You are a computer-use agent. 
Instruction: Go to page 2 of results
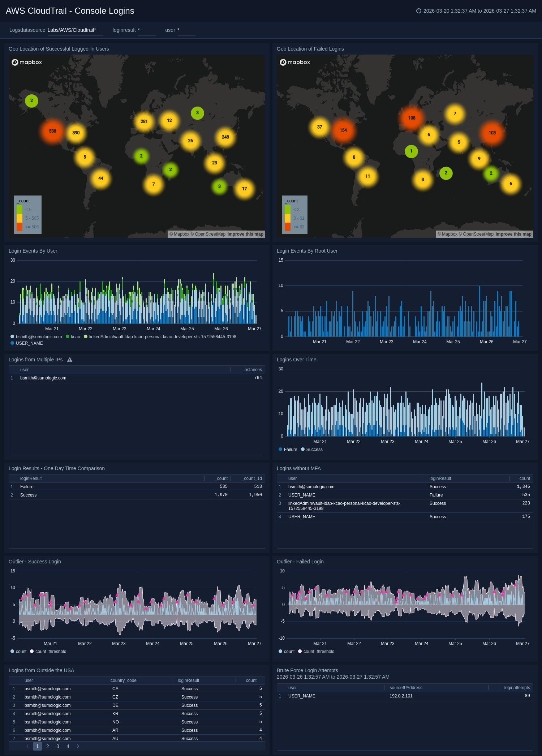click(x=48, y=746)
